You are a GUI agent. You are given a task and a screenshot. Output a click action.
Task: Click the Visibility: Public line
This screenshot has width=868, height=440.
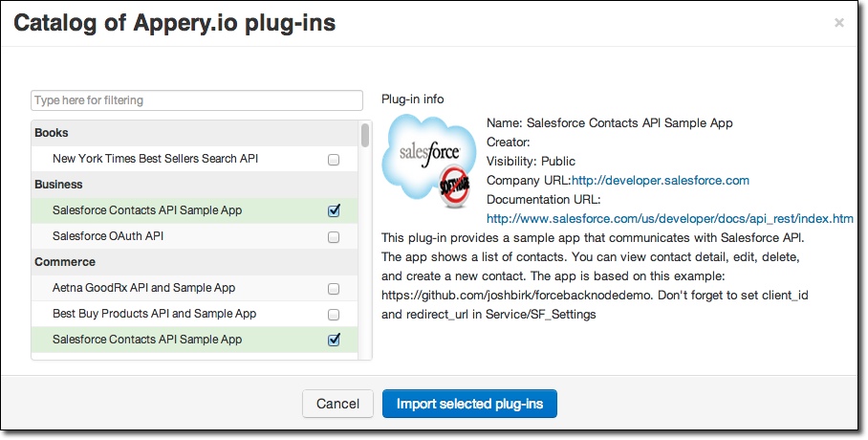pyautogui.click(x=531, y=162)
